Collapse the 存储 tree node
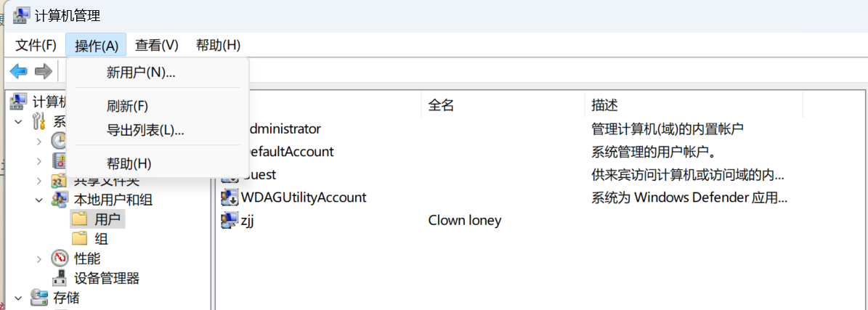Screen dimensions: 868x310 click(x=17, y=298)
